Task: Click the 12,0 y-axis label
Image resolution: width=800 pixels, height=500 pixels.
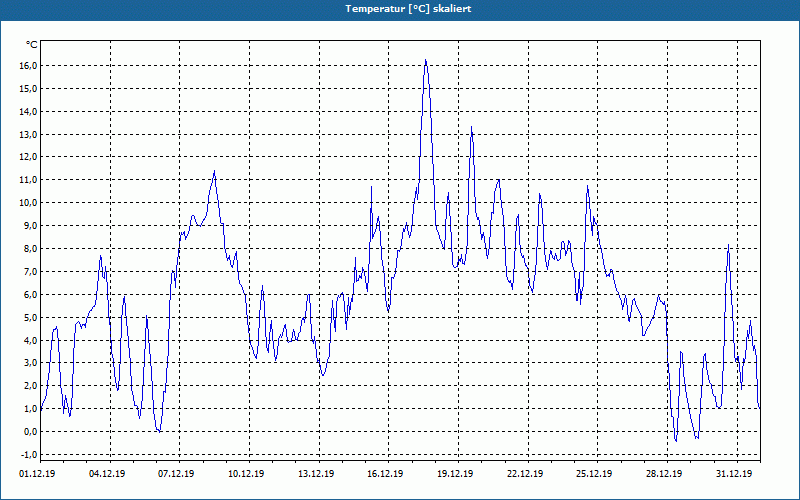Action: coord(28,157)
